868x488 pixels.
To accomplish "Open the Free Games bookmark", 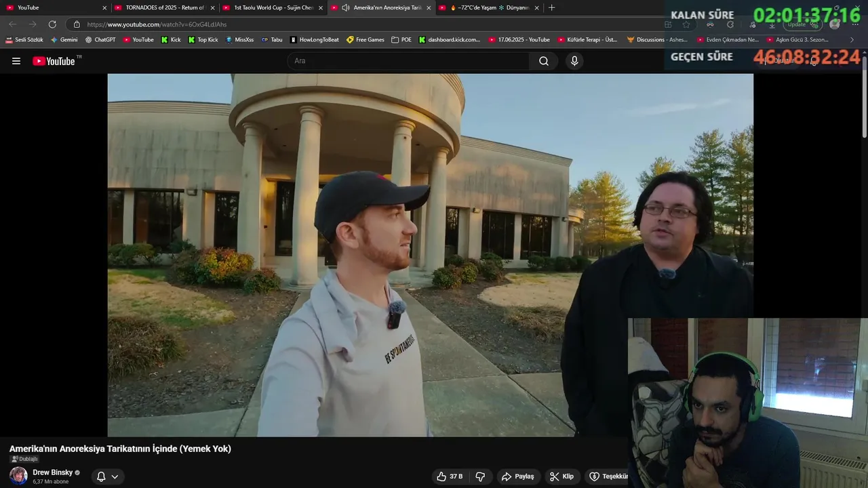I will click(366, 39).
